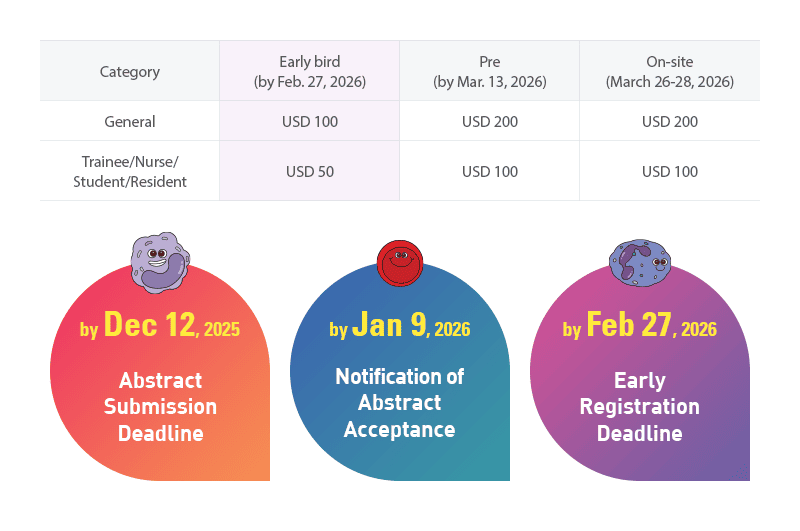Select the Pre registration column header
Image resolution: width=800 pixels, height=531 pixels.
pyautogui.click(x=489, y=71)
